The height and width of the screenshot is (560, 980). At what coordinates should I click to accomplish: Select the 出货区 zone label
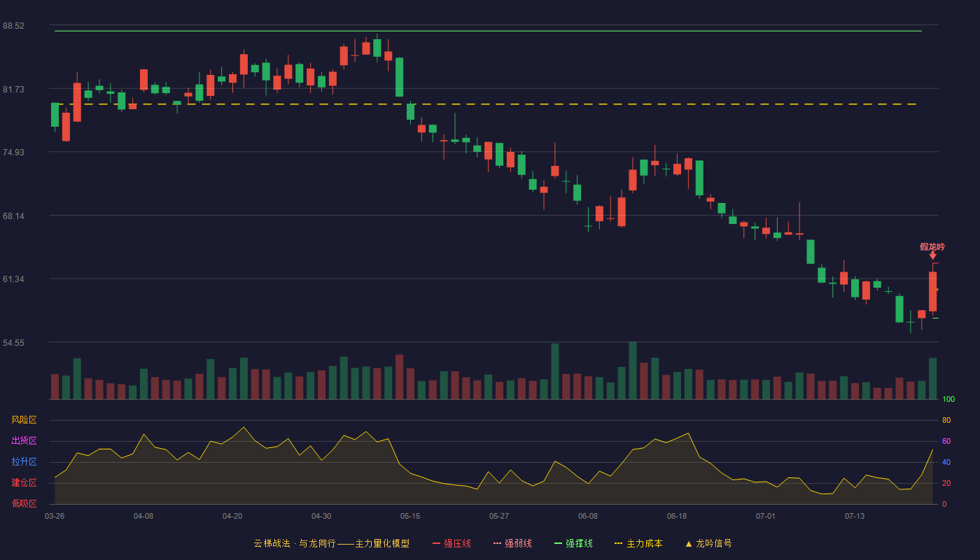click(24, 441)
